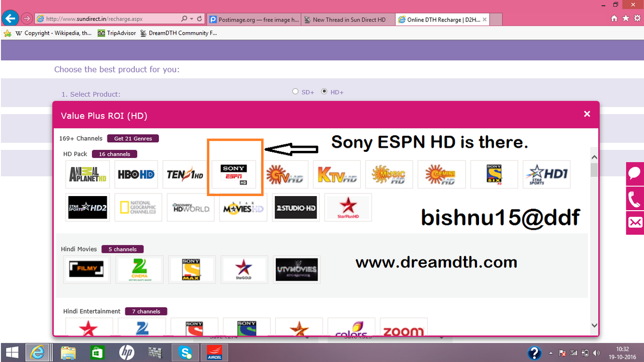Open the Windows Store taskbar icon
This screenshot has width=644, height=362.
[97, 352]
